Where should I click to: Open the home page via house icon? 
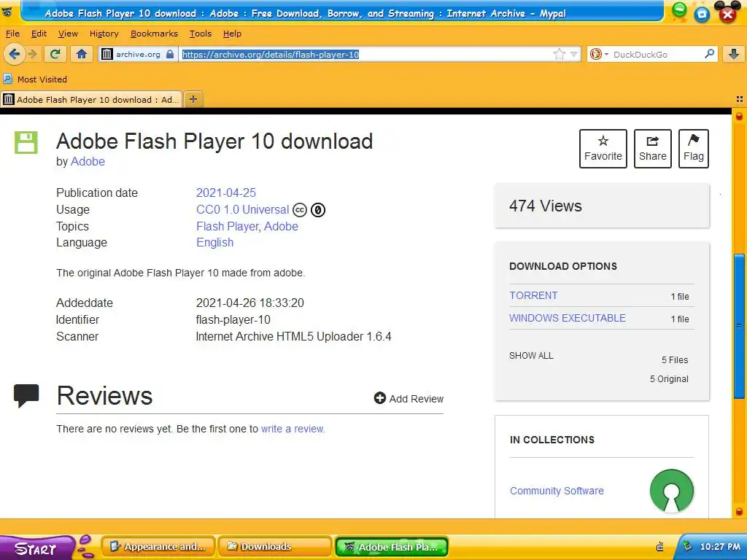[82, 54]
